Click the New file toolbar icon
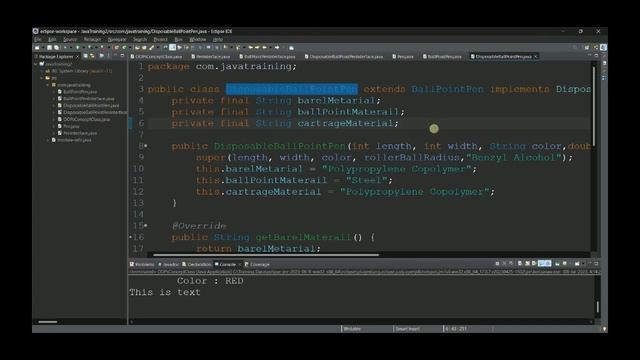The height and width of the screenshot is (360, 640). point(38,48)
